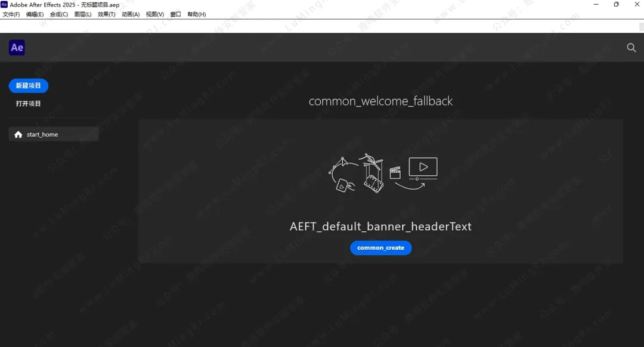Open the 帮助(H) menu

tap(197, 14)
